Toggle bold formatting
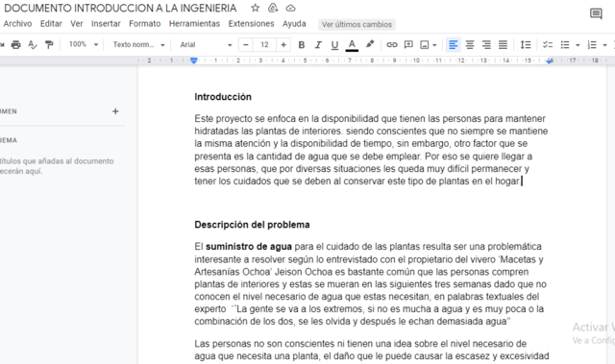615x364 pixels. pos(301,45)
